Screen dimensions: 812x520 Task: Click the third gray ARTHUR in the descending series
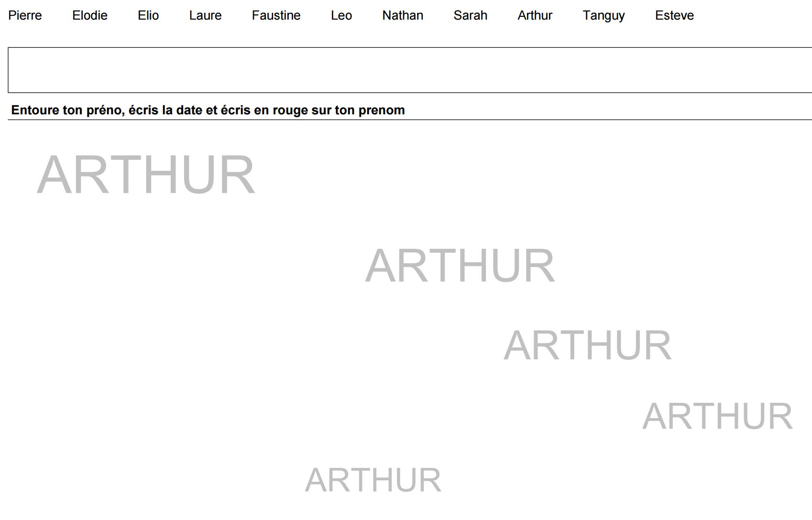tap(588, 345)
